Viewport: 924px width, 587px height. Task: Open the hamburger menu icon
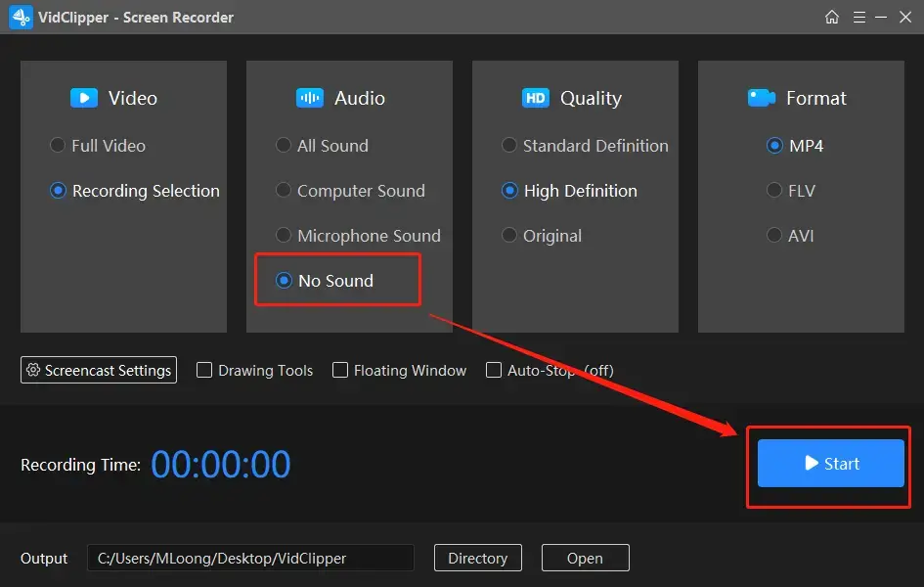[859, 17]
